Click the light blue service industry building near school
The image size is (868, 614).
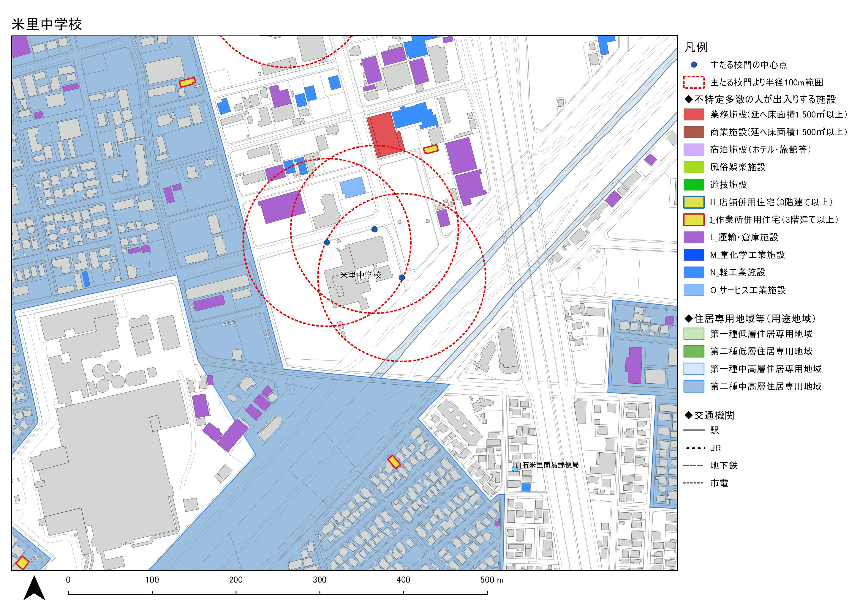click(353, 188)
